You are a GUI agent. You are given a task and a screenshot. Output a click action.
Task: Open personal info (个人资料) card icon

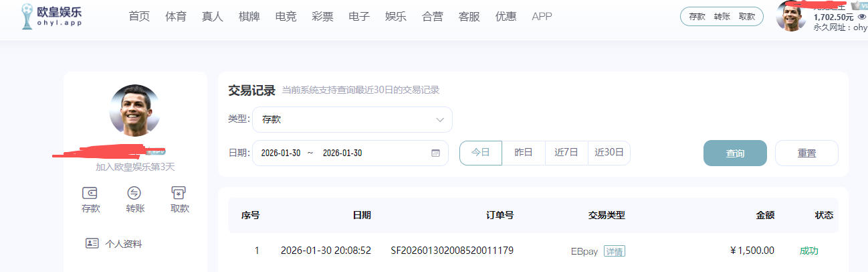point(92,243)
